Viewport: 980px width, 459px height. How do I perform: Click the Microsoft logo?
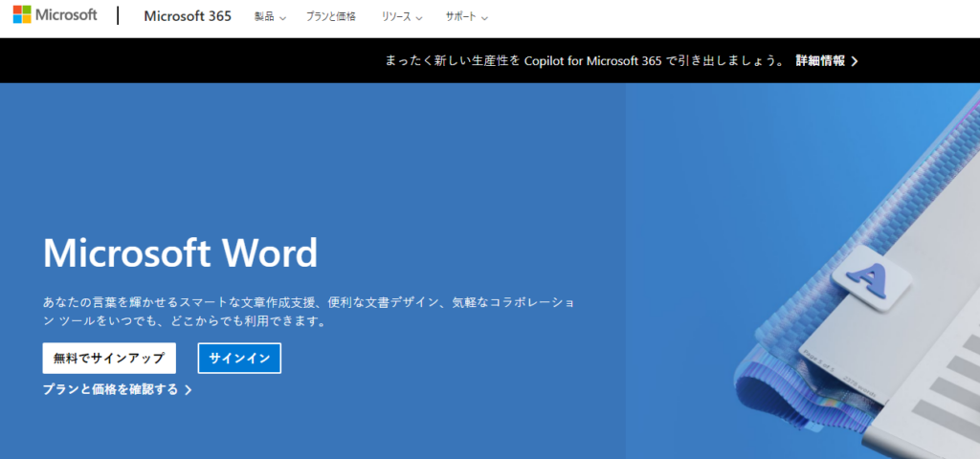coord(55,14)
